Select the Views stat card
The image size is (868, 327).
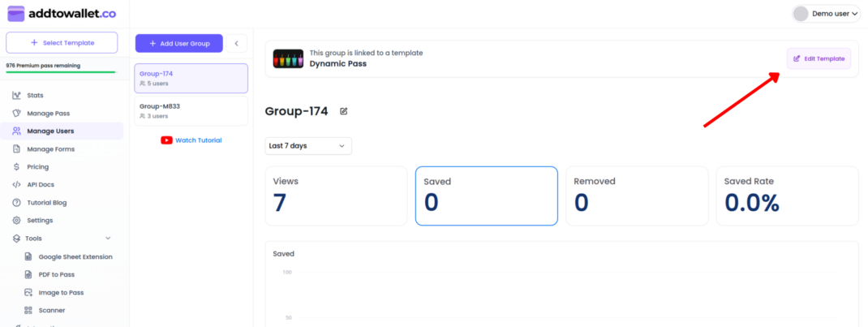[336, 196]
